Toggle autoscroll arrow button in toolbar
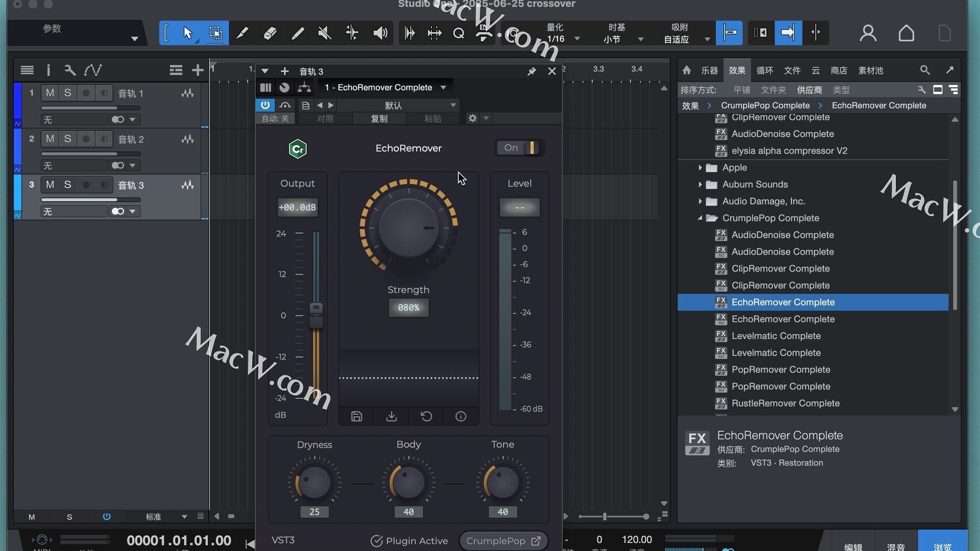The image size is (980, 551). pos(788,33)
